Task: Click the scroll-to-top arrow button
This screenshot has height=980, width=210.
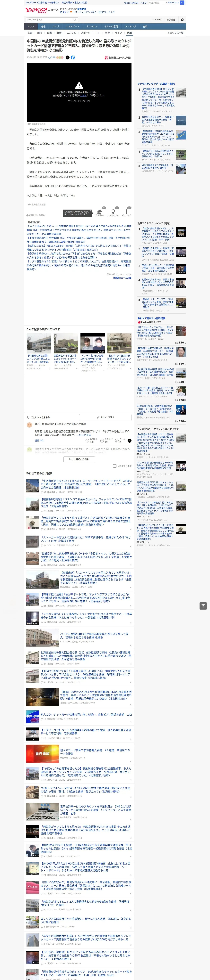Action: click(x=203, y=606)
